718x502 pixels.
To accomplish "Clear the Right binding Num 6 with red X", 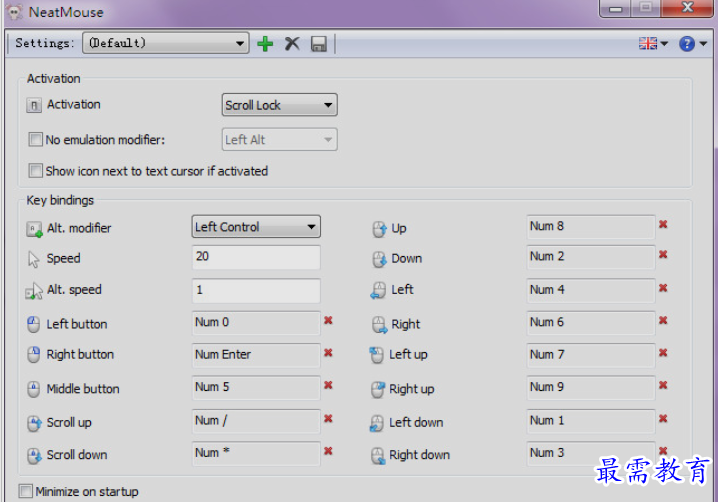I will pos(663,320).
